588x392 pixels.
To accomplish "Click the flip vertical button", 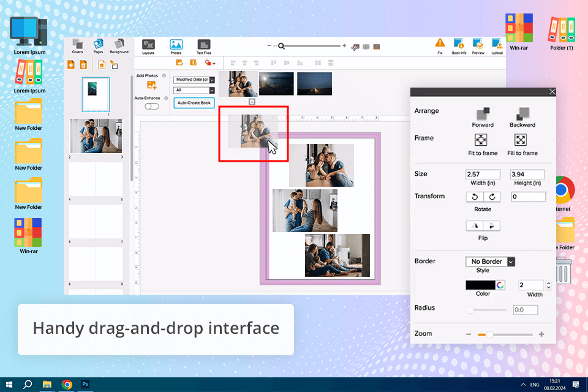I will (492, 226).
